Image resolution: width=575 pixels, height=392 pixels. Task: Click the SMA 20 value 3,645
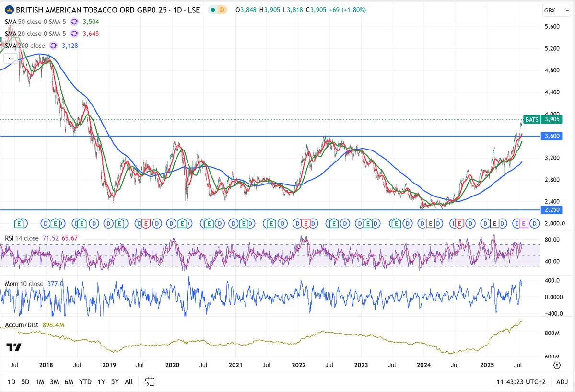(91, 34)
